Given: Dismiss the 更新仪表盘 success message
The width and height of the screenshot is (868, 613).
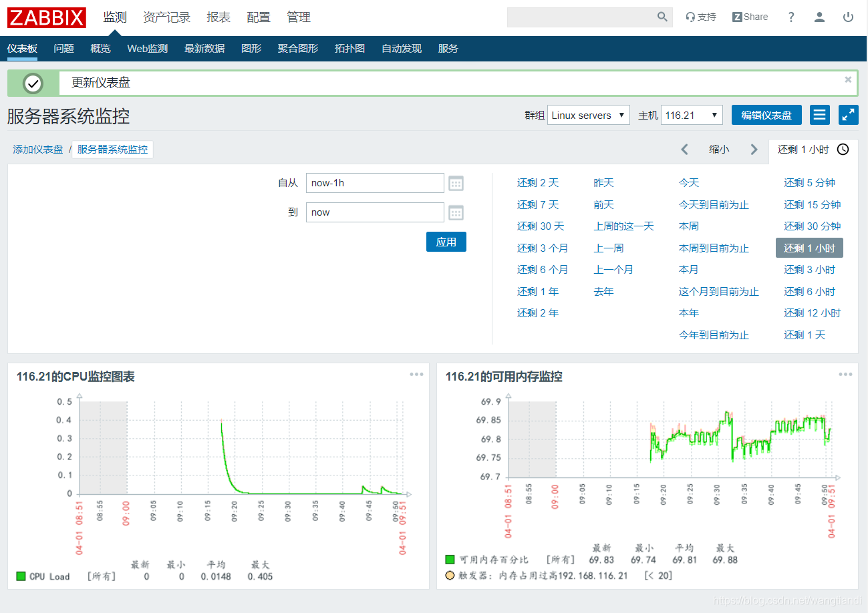Looking at the screenshot, I should [848, 79].
